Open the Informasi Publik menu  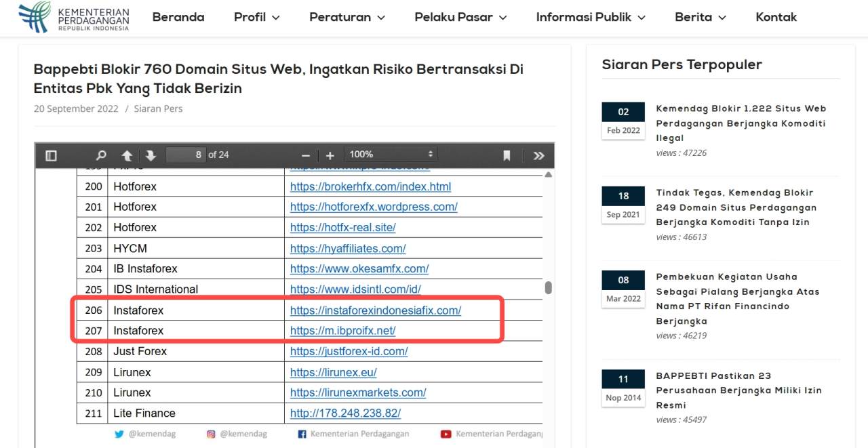point(584,18)
